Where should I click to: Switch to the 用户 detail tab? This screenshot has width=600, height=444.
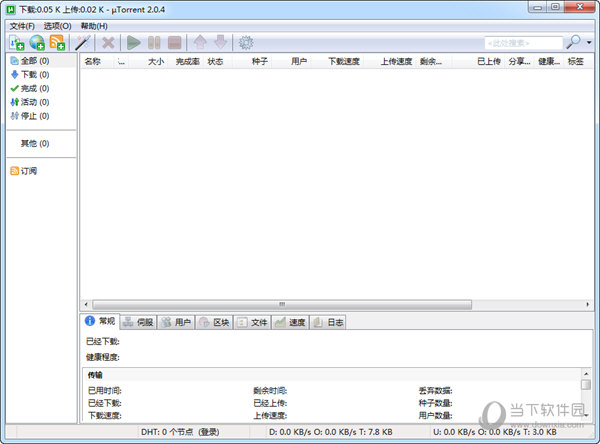(176, 322)
